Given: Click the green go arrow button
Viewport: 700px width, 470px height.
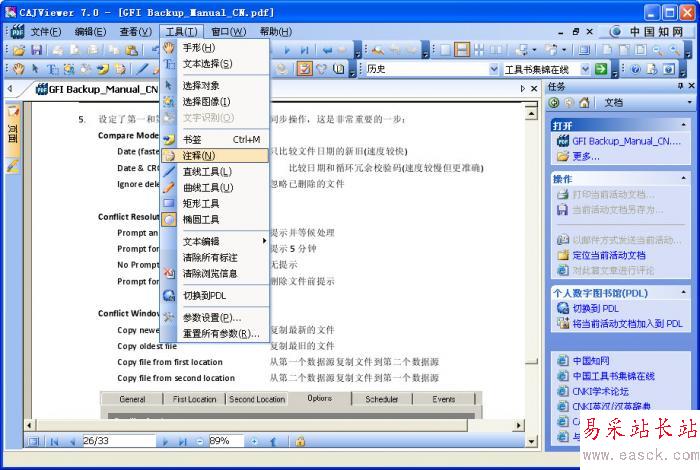Looking at the screenshot, I should coord(601,69).
